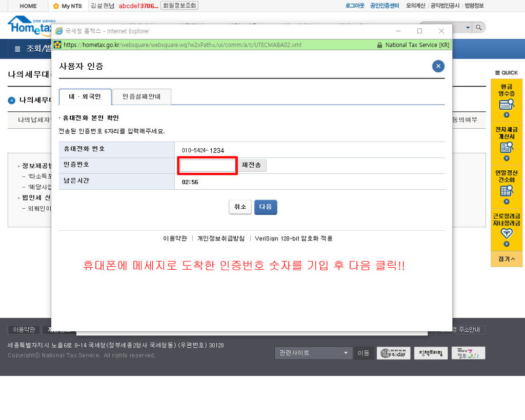Viewport: 525px width, 420px height.
Task: Open 모의계산 link
Action: (415, 6)
